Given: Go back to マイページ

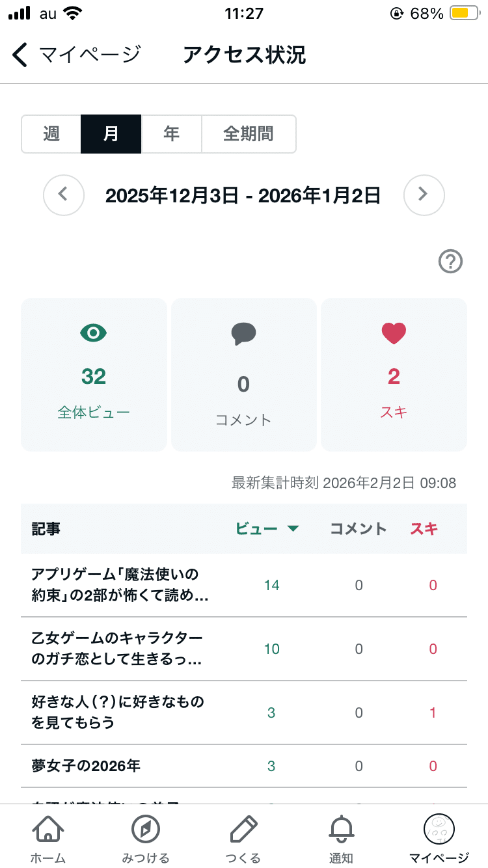Looking at the screenshot, I should pos(77,55).
